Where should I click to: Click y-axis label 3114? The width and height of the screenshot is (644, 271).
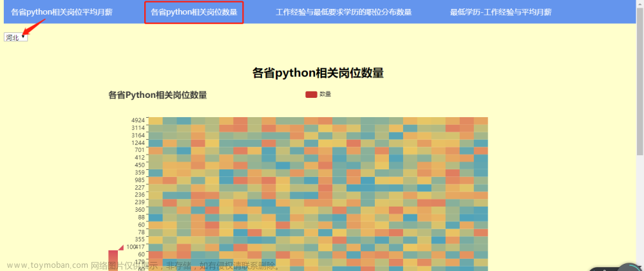click(x=138, y=127)
